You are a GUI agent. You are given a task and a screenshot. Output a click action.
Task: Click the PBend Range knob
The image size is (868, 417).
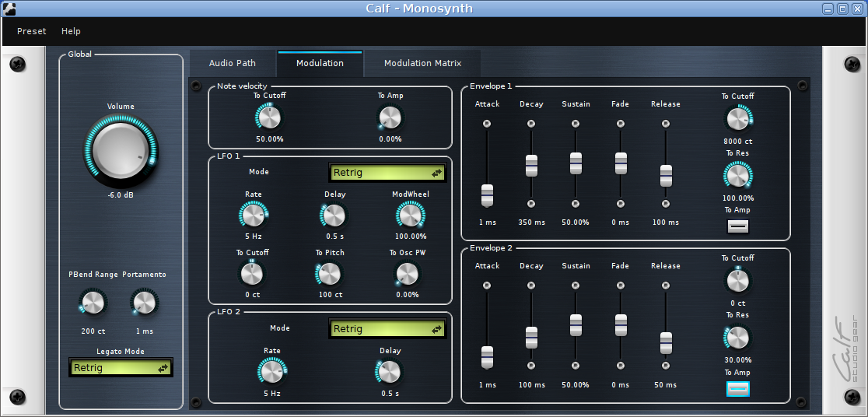point(93,303)
